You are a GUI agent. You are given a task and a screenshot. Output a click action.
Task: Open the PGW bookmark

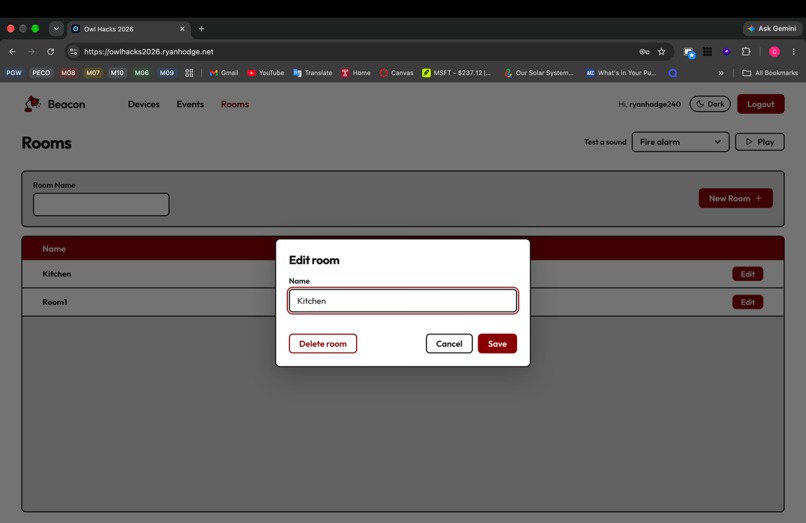pos(14,73)
